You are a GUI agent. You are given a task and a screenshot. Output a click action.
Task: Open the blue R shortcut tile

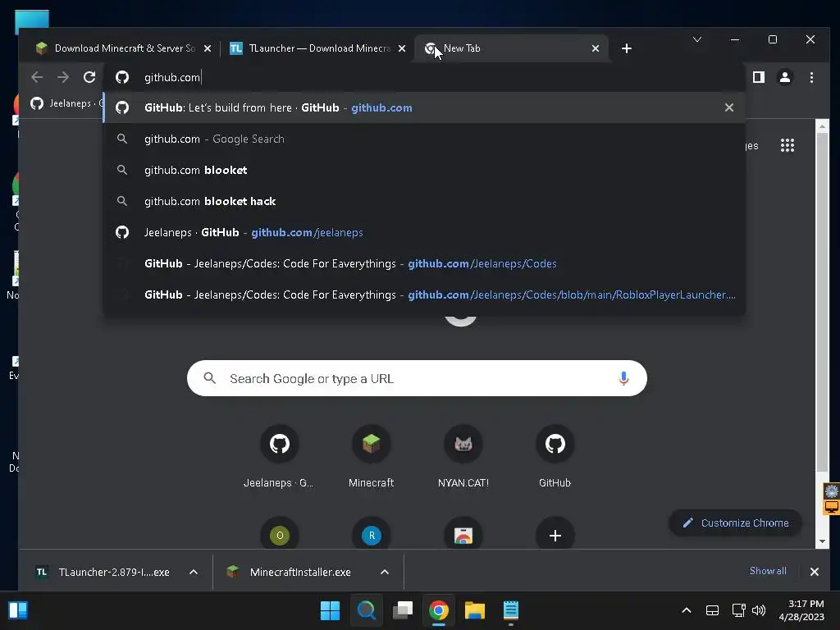click(x=372, y=535)
